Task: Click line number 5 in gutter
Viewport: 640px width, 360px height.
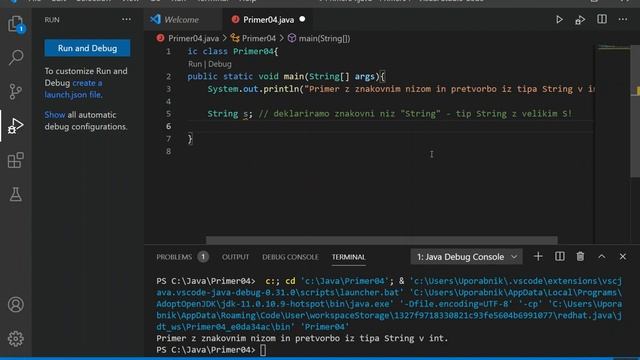Action: tap(169, 114)
